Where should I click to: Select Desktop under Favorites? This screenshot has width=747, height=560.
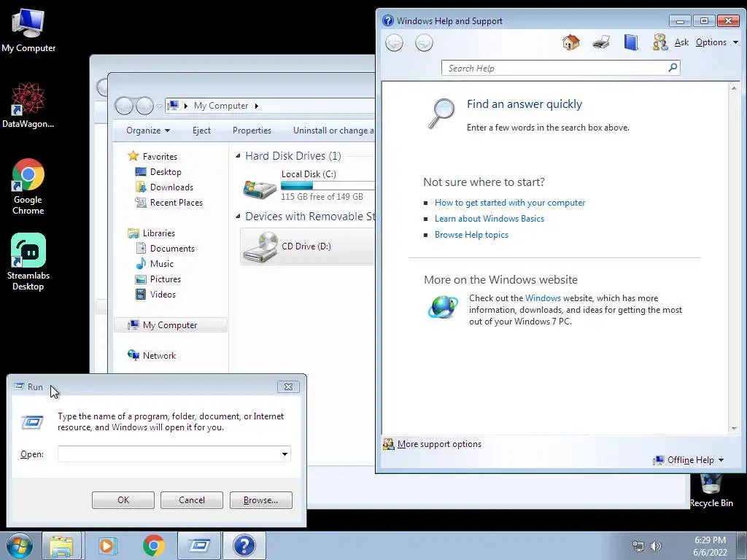coord(166,172)
